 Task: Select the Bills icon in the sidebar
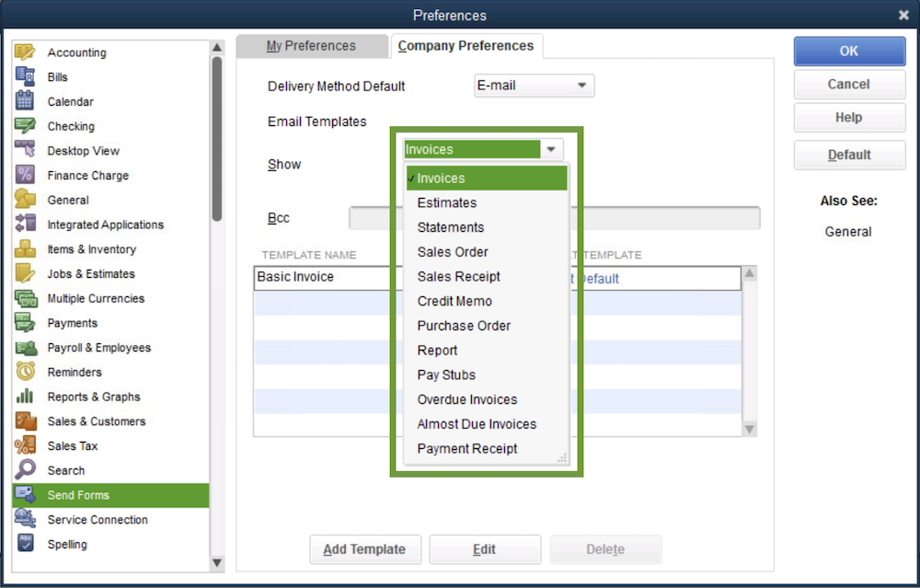pos(55,76)
